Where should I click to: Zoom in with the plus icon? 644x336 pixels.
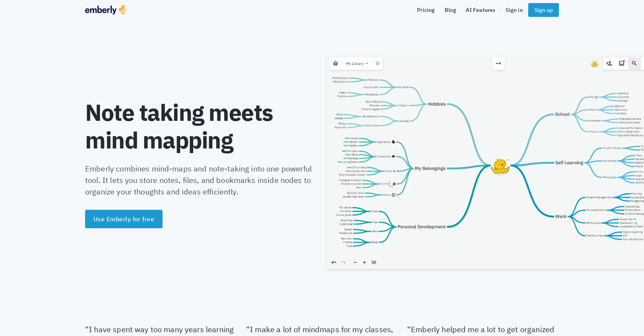tap(364, 262)
